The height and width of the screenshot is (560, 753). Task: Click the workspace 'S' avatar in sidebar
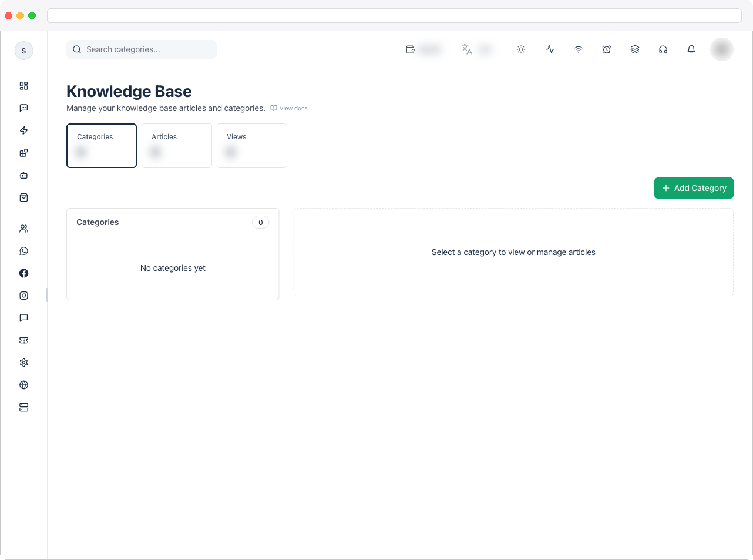point(23,51)
